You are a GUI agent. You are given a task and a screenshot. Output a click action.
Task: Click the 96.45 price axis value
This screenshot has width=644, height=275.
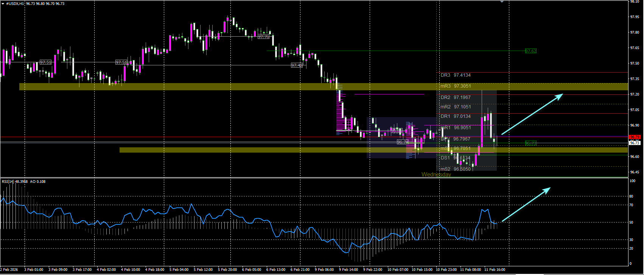point(635,172)
